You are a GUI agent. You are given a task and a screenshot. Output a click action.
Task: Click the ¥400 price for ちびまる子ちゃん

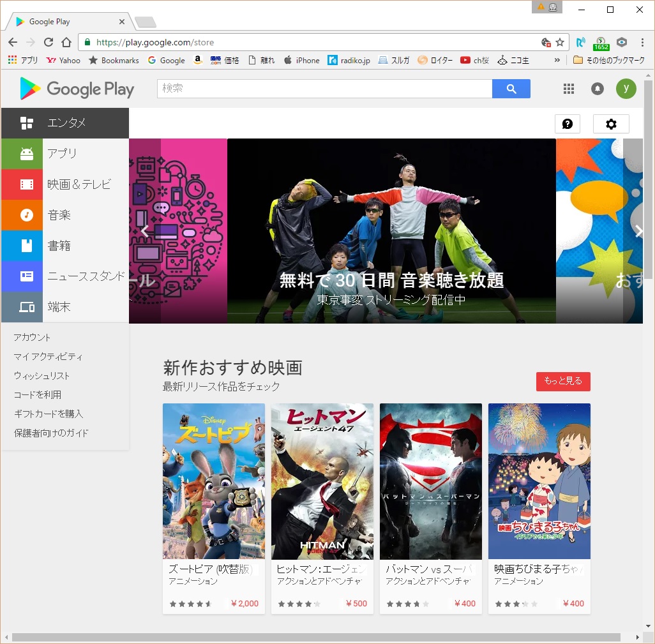[x=573, y=604]
